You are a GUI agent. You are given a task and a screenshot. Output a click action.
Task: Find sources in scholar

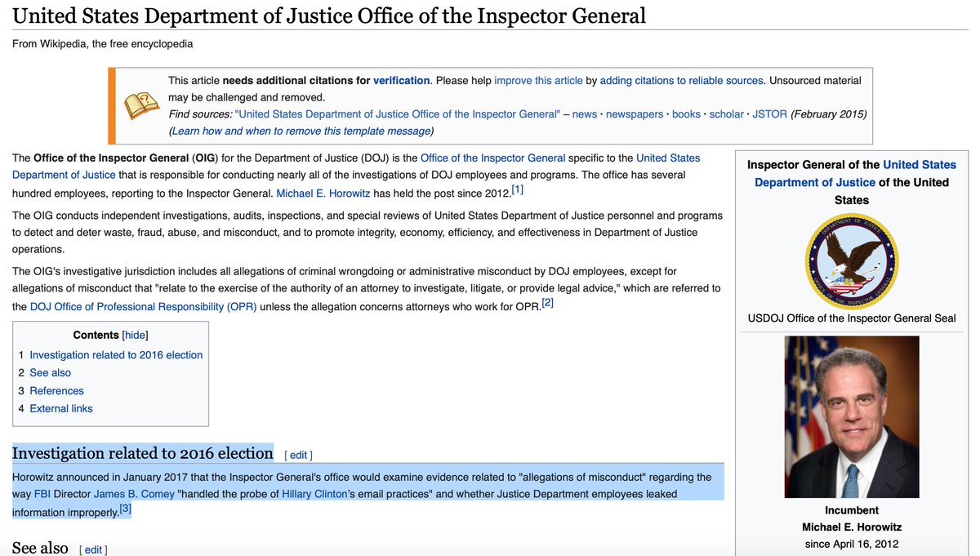[x=726, y=114]
